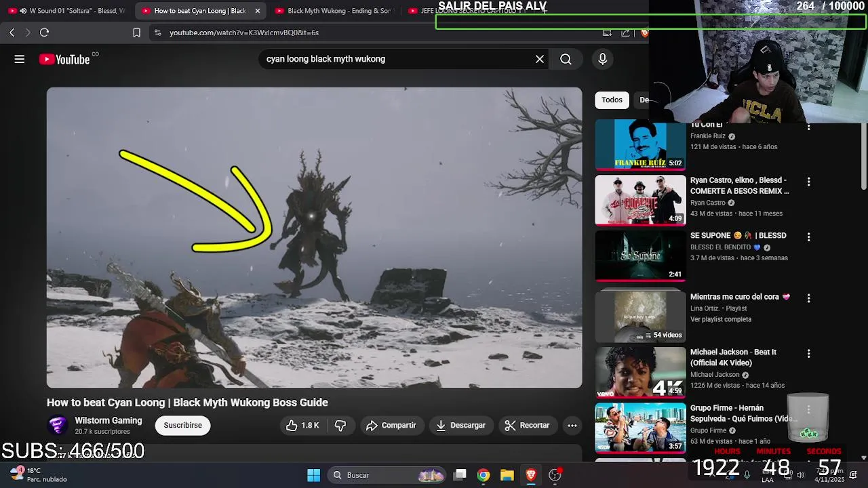Bookmark this page with the bookmark icon
This screenshot has width=868, height=488.
point(136,33)
